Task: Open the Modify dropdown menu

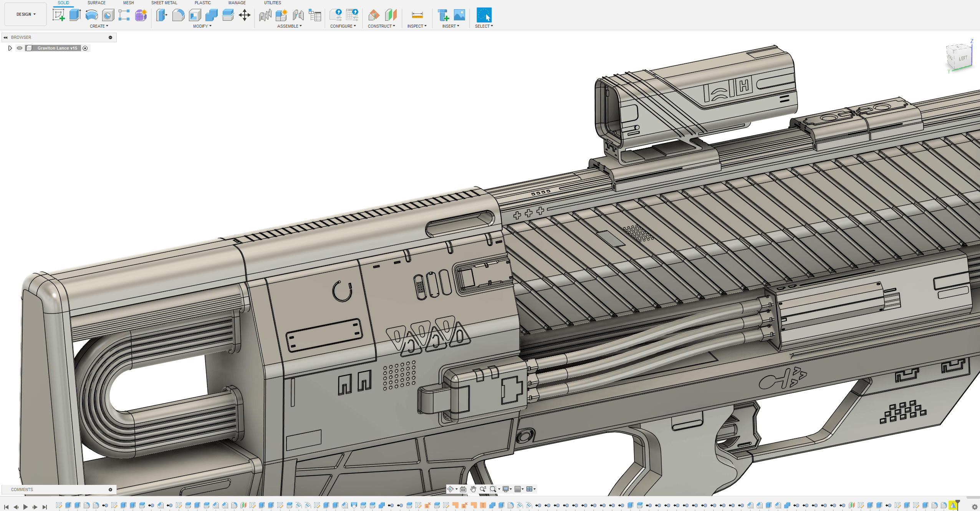Action: (202, 26)
